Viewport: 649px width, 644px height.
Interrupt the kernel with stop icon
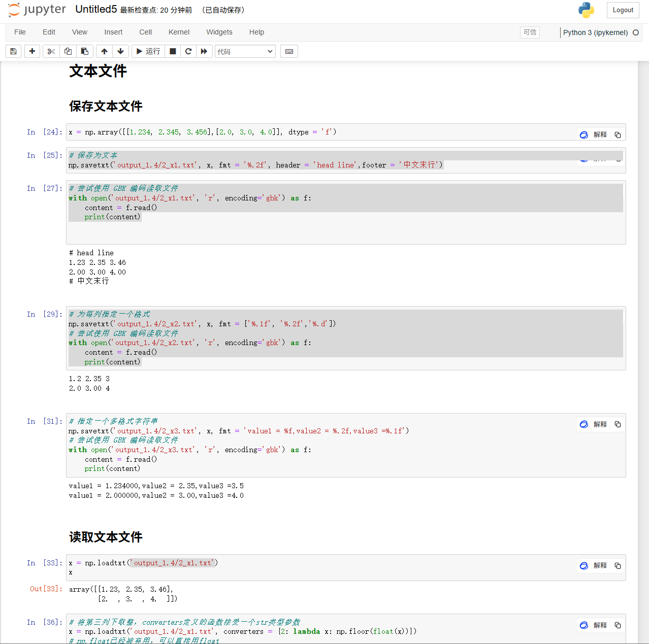click(x=172, y=51)
